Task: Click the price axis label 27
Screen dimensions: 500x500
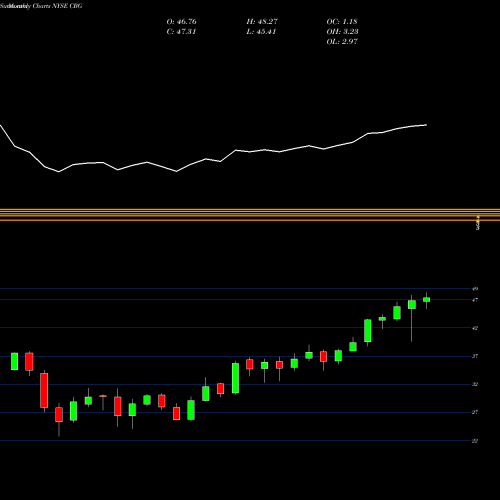Action: (x=475, y=412)
